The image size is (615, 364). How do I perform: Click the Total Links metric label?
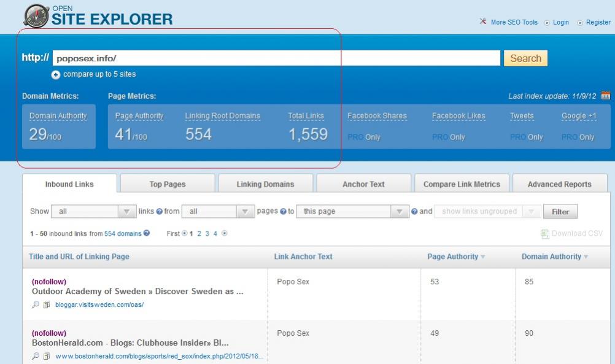(306, 116)
